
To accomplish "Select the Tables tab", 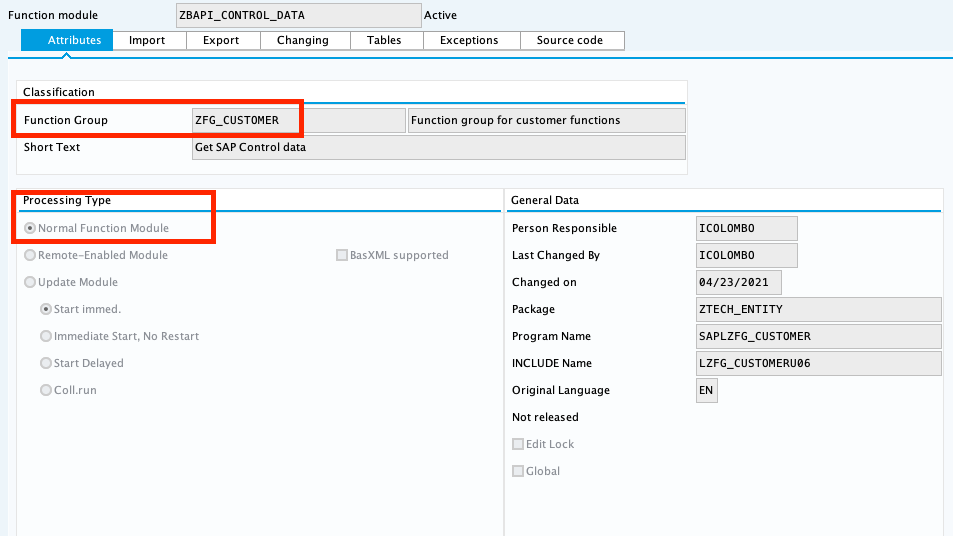I will click(384, 40).
